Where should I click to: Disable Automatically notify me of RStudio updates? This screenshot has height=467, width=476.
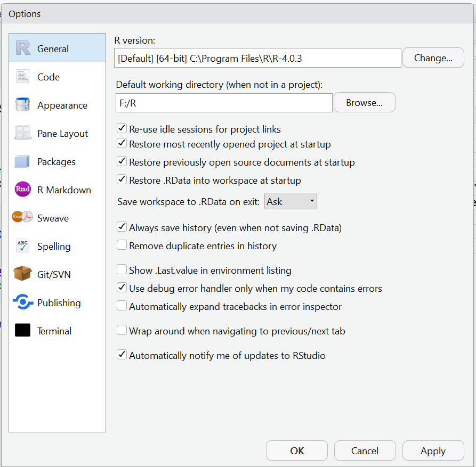click(122, 355)
